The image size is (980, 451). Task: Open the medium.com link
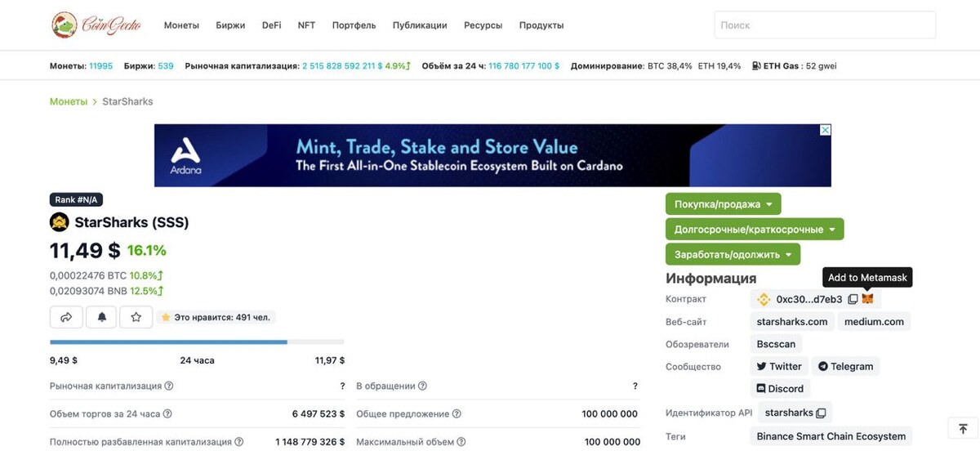(x=874, y=322)
